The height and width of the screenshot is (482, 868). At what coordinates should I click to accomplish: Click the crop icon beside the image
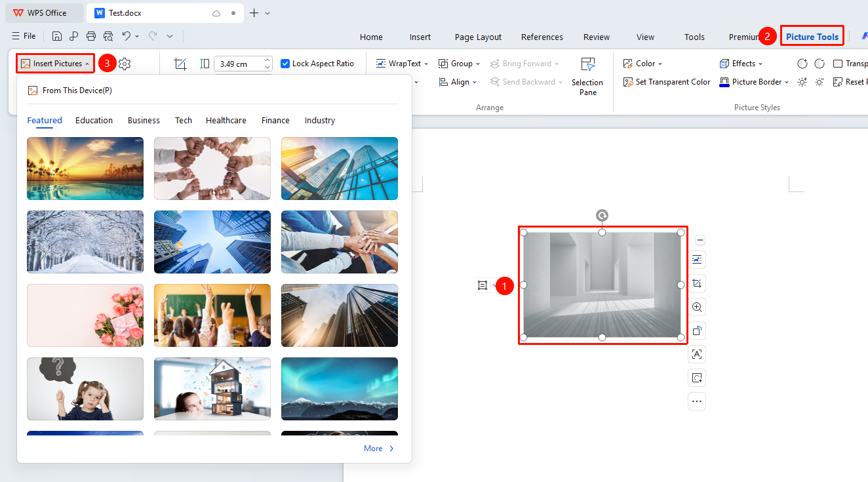697,283
